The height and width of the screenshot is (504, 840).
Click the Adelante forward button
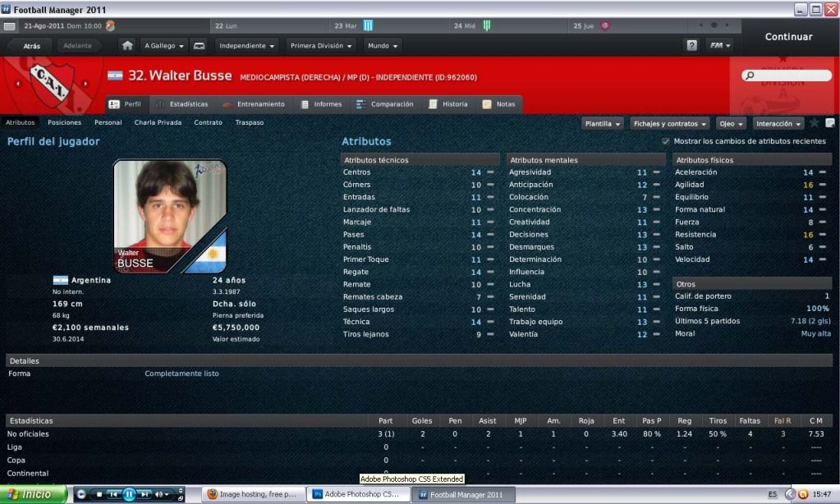(x=78, y=46)
